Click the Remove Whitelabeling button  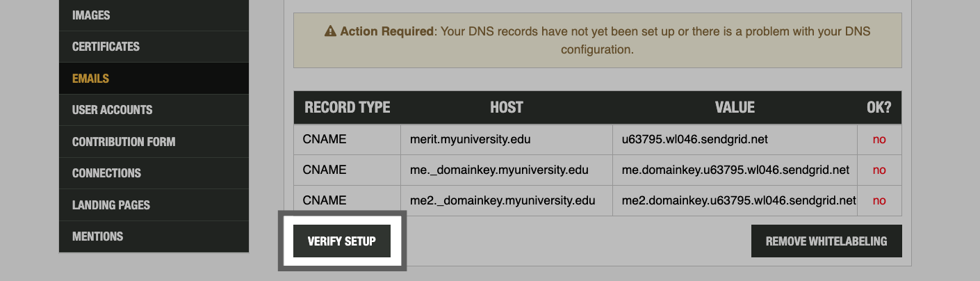(x=826, y=241)
